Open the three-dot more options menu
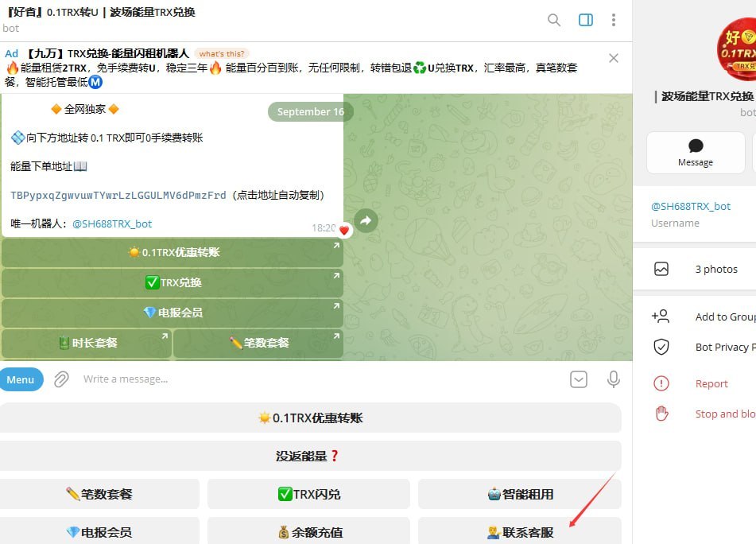Screen dimensions: 756x544 (613, 20)
